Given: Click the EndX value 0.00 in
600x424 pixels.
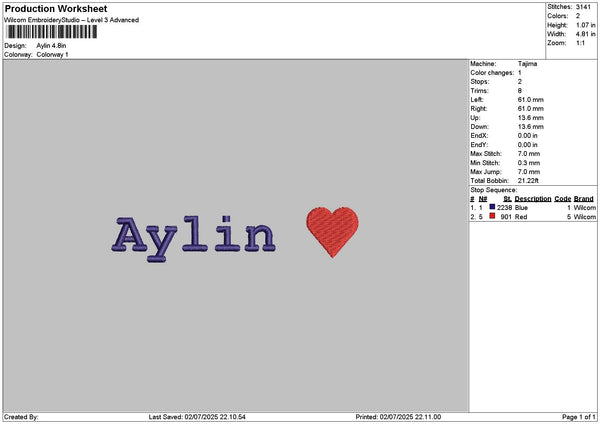Looking at the screenshot, I should coord(527,136).
